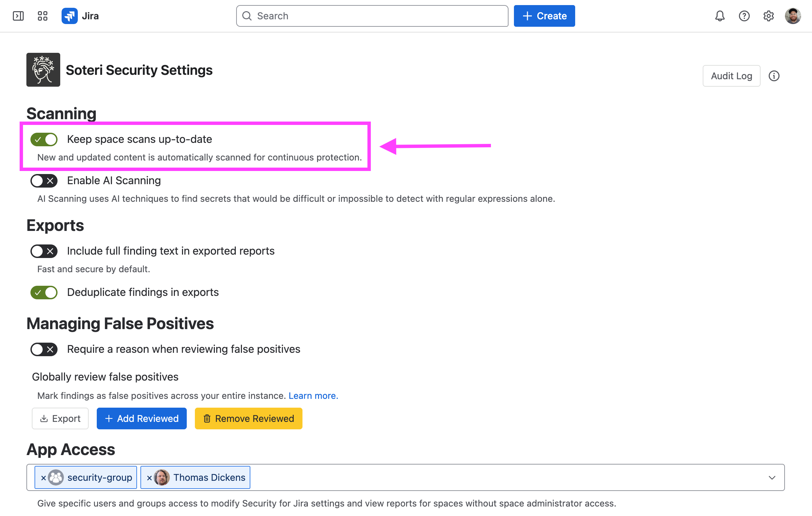
Task: Open the help question mark menu
Action: (x=744, y=16)
